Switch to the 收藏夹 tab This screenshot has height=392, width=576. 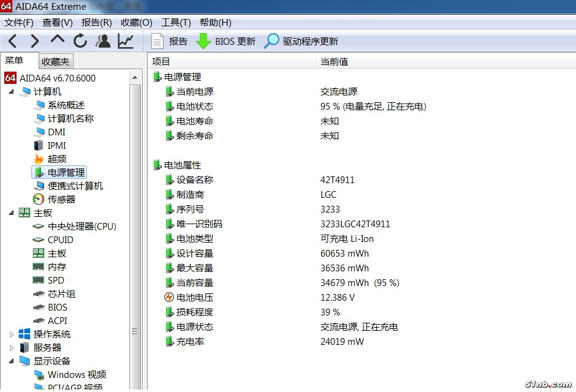tap(56, 61)
